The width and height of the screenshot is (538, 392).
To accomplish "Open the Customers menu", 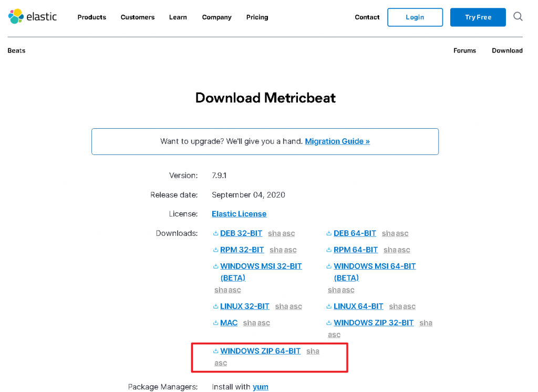I will 138,17.
